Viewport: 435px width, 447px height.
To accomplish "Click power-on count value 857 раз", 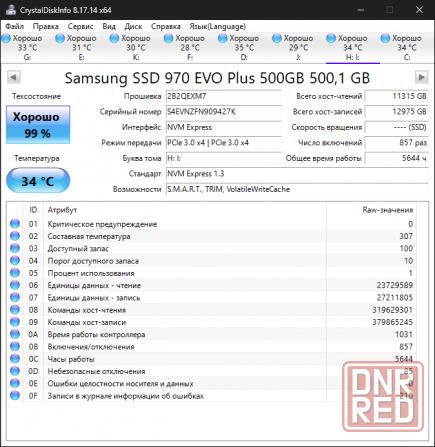I will 396,143.
